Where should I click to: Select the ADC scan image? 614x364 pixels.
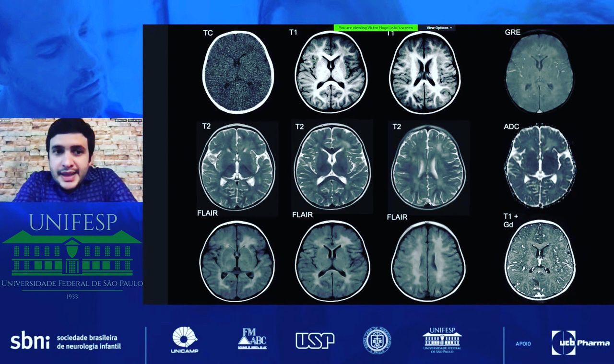540,167
